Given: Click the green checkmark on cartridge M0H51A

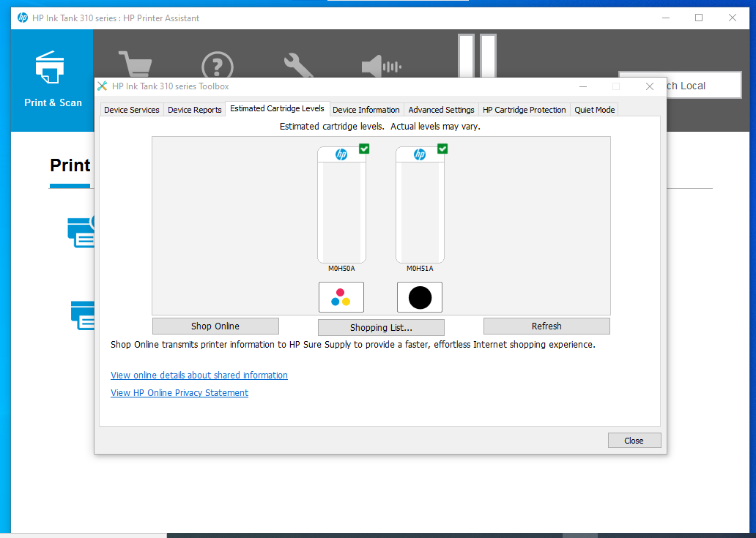Looking at the screenshot, I should [442, 149].
